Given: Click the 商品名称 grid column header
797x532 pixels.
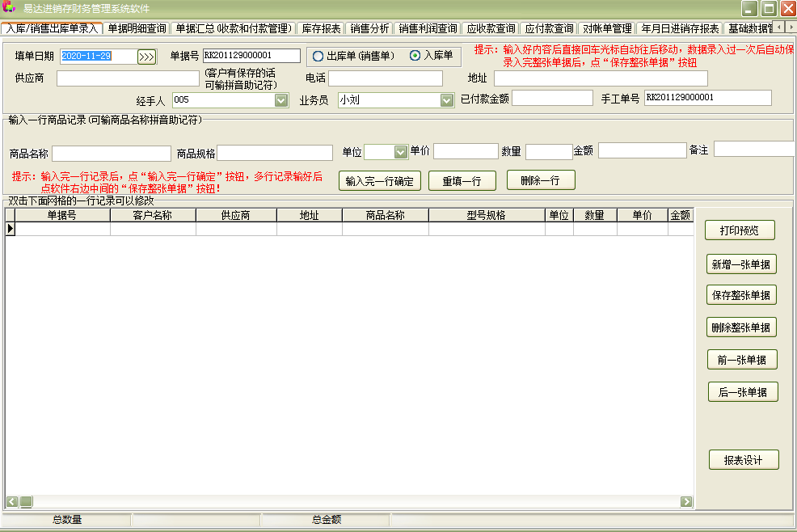Looking at the screenshot, I should pyautogui.click(x=386, y=215).
